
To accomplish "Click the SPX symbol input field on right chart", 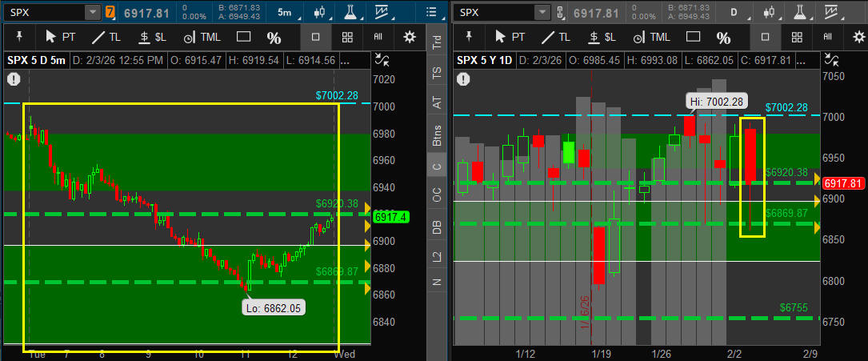I will (x=494, y=12).
